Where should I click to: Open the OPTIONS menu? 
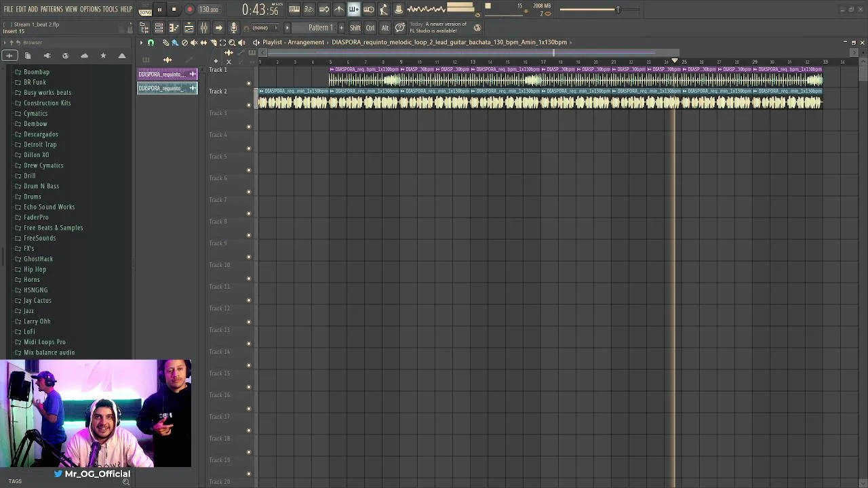pyautogui.click(x=90, y=9)
